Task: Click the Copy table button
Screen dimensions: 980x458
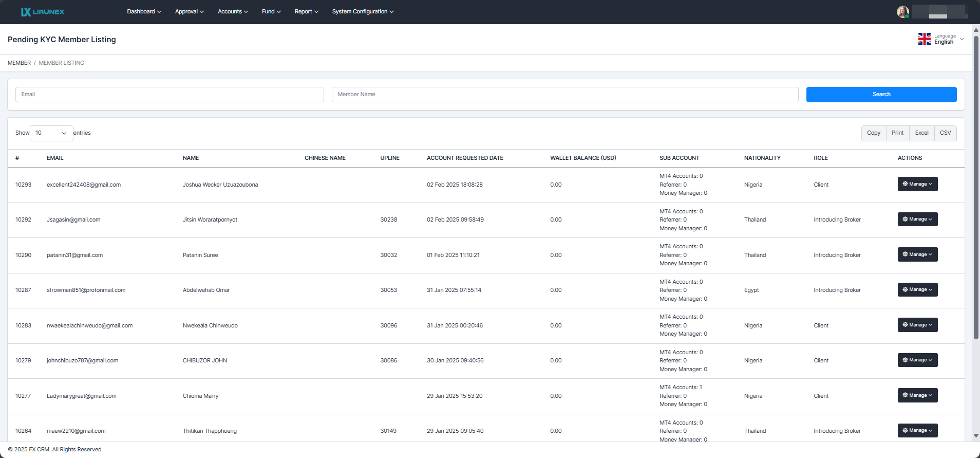Action: pyautogui.click(x=873, y=133)
